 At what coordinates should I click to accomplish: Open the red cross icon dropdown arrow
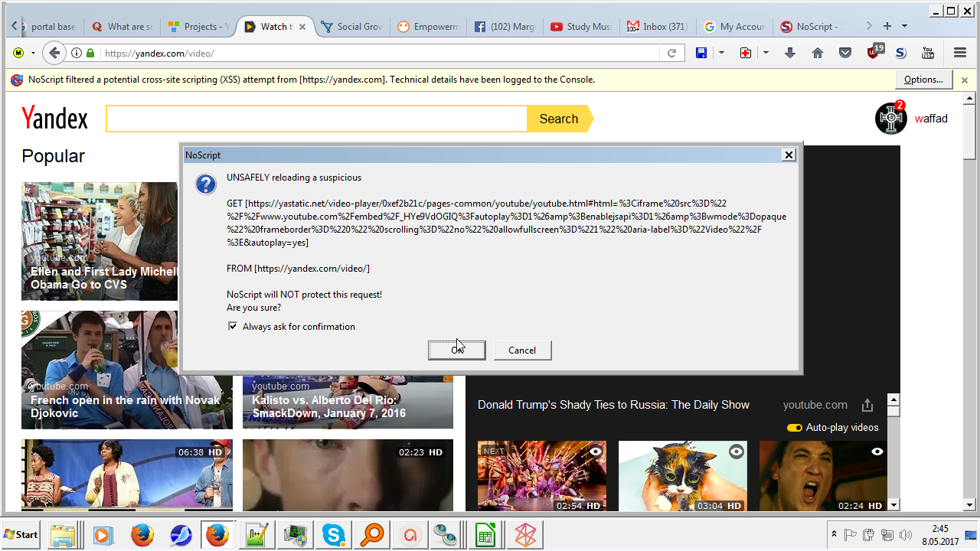[x=766, y=53]
